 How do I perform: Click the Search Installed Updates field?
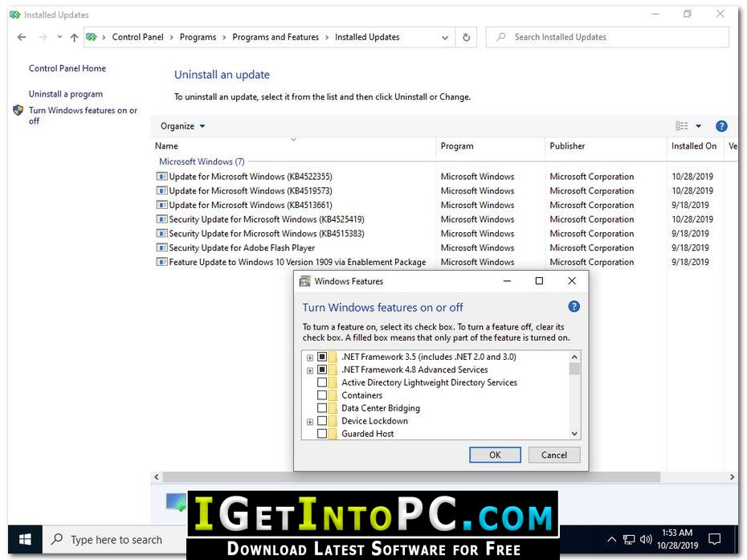point(607,37)
